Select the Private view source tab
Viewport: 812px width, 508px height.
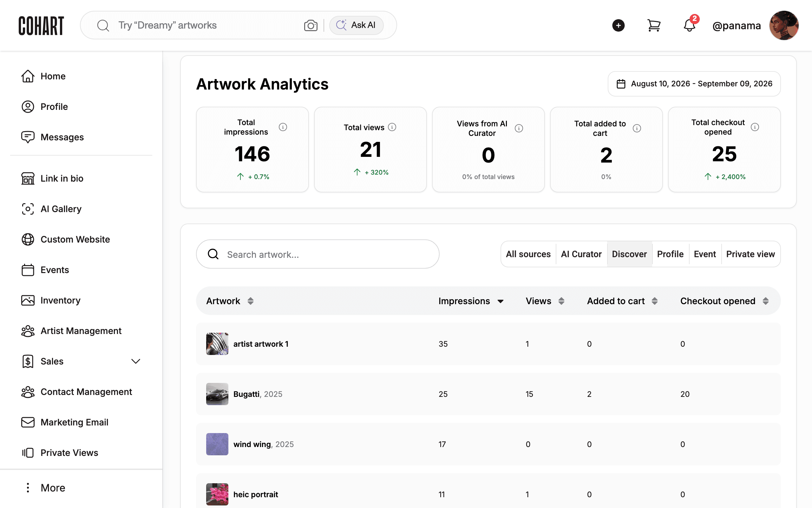[750, 254]
